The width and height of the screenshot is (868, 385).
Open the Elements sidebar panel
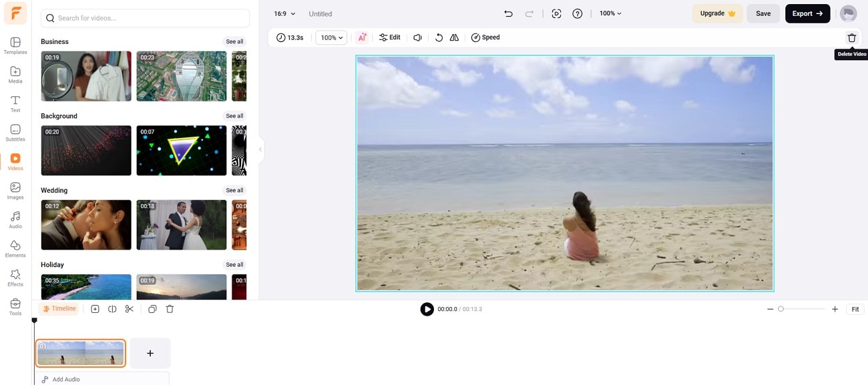(15, 249)
